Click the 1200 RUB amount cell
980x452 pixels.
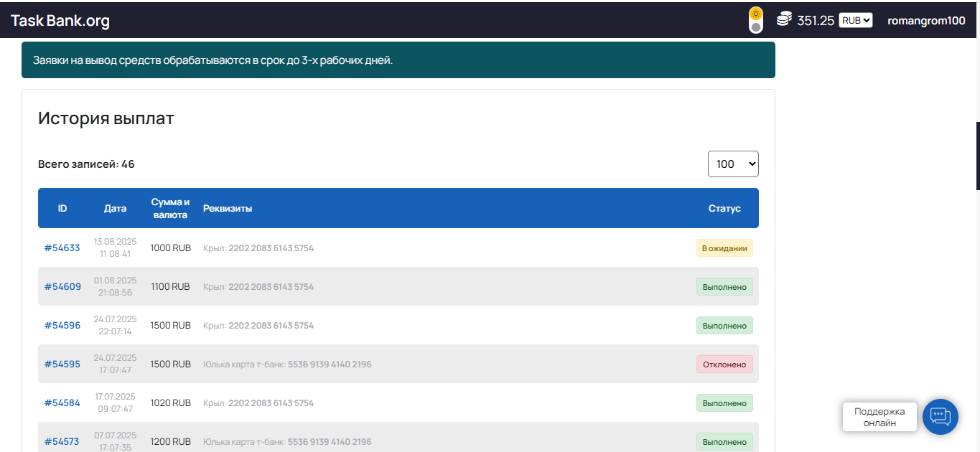click(171, 442)
